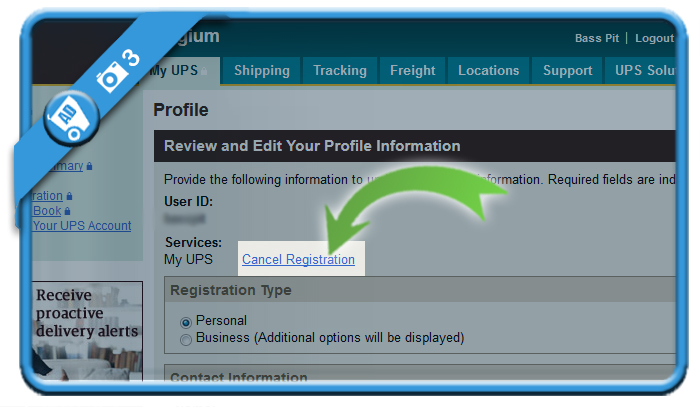Click the lock icon beside Summary link
Screen dimensions: 700x407
(89, 166)
